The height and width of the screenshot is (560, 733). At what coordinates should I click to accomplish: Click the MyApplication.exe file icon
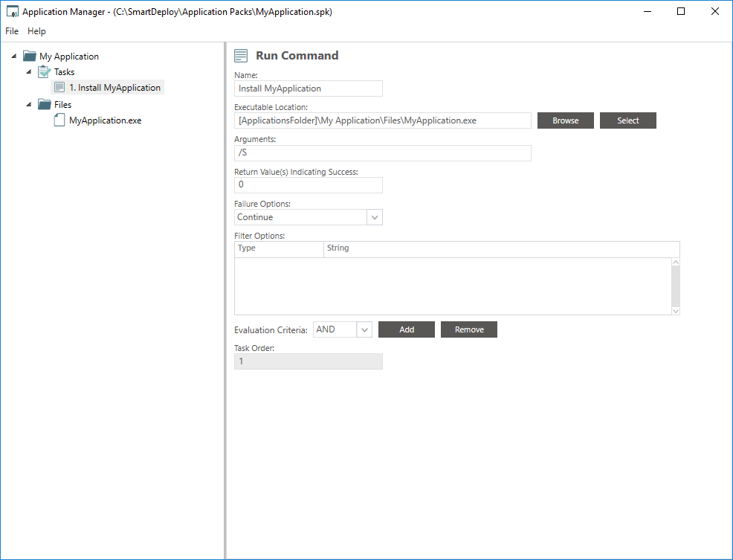click(59, 120)
